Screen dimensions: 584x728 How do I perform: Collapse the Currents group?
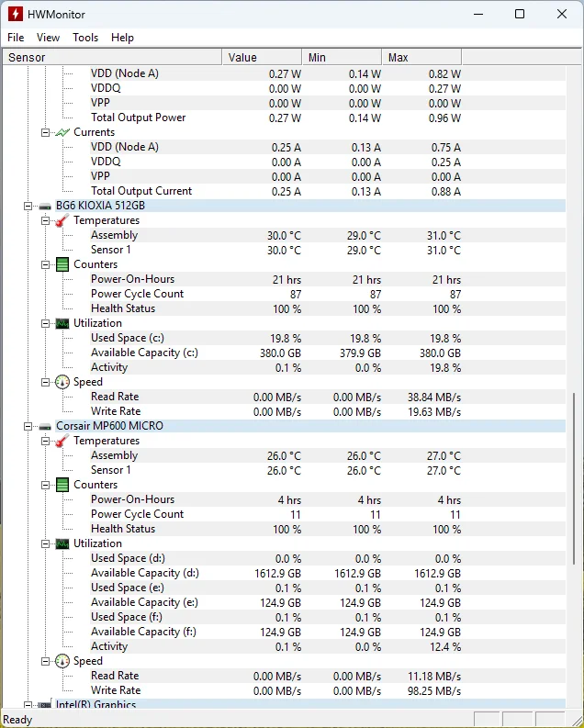pos(46,132)
